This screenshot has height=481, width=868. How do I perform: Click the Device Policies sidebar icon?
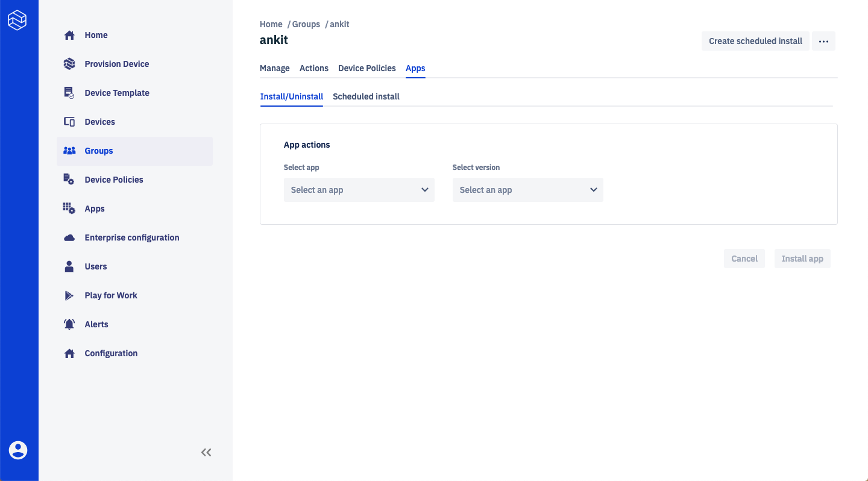[69, 180]
